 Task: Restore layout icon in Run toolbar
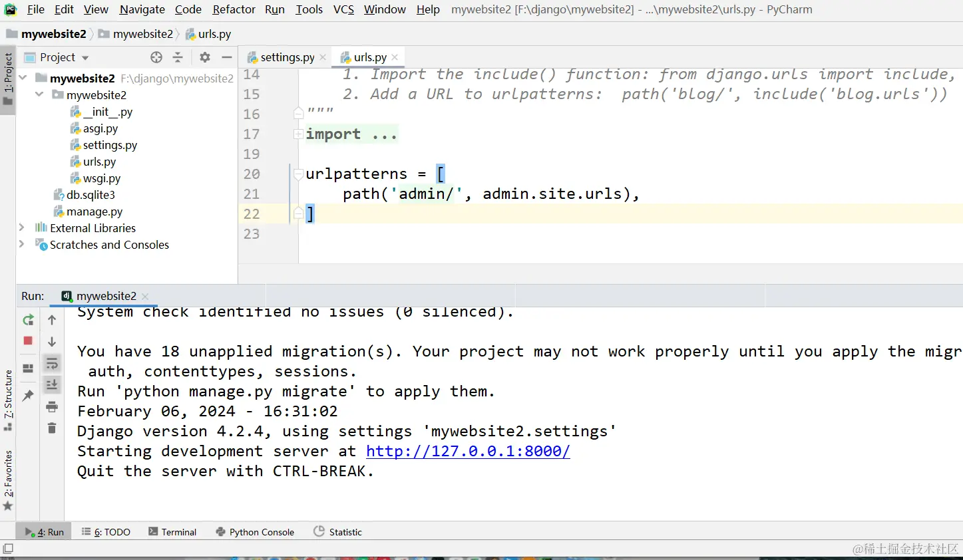pyautogui.click(x=28, y=368)
